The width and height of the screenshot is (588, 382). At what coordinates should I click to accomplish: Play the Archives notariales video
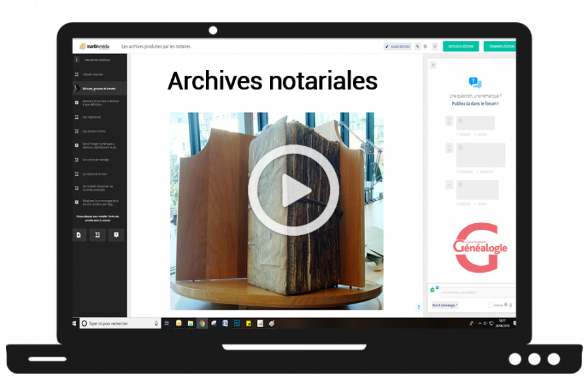click(x=293, y=190)
